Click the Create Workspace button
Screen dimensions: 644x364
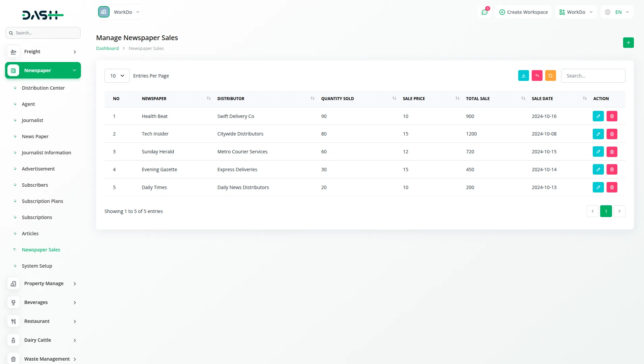click(x=523, y=12)
